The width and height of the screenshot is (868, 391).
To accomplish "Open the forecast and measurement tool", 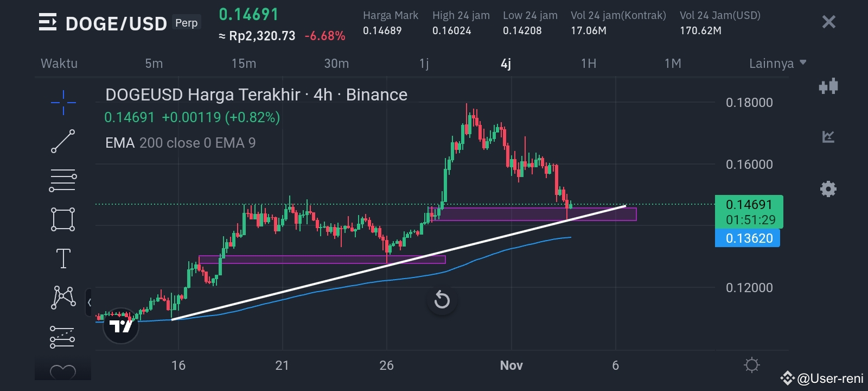I will 63,337.
